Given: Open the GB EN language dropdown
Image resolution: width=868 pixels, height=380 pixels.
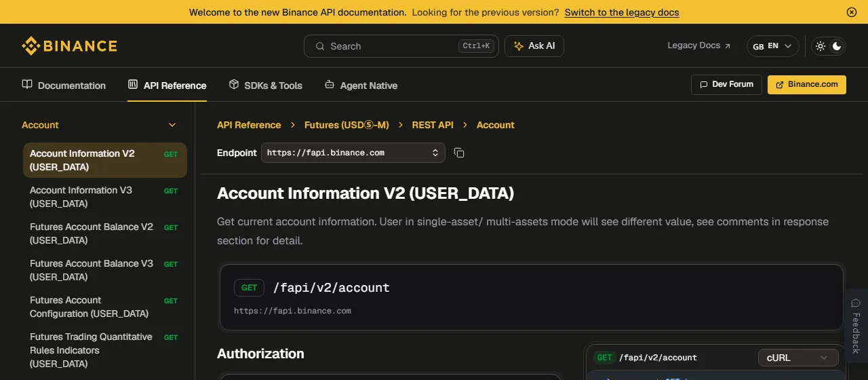Looking at the screenshot, I should tap(772, 46).
